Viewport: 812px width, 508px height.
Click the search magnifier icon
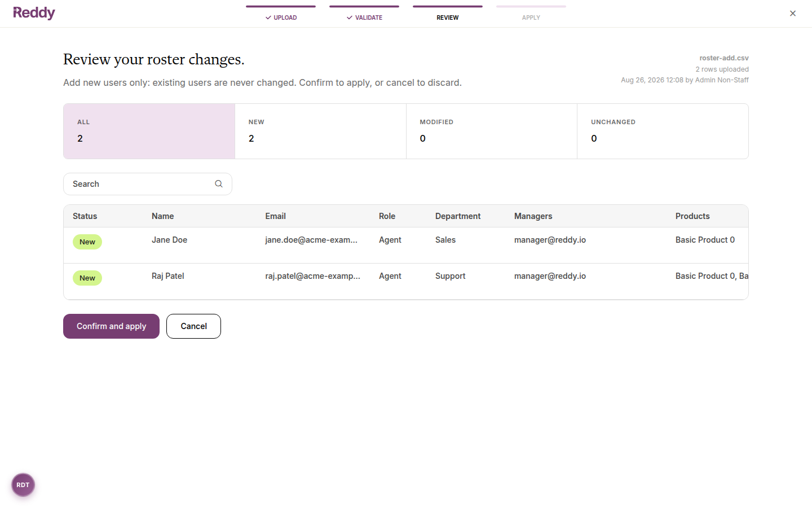[219, 184]
